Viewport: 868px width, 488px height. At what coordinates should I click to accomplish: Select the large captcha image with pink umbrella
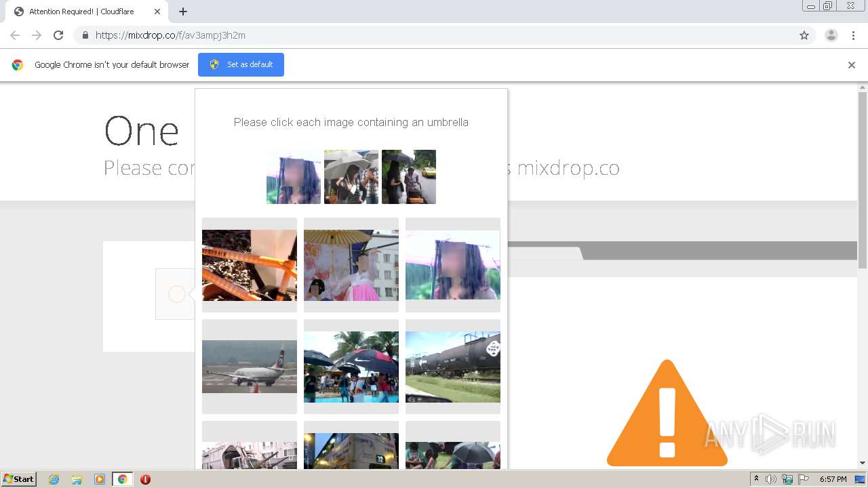click(453, 265)
